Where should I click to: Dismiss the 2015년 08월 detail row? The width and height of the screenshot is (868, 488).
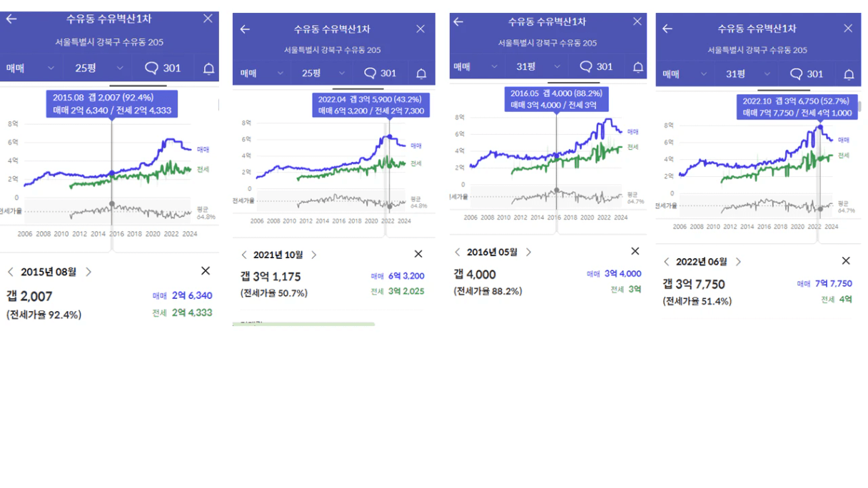206,270
